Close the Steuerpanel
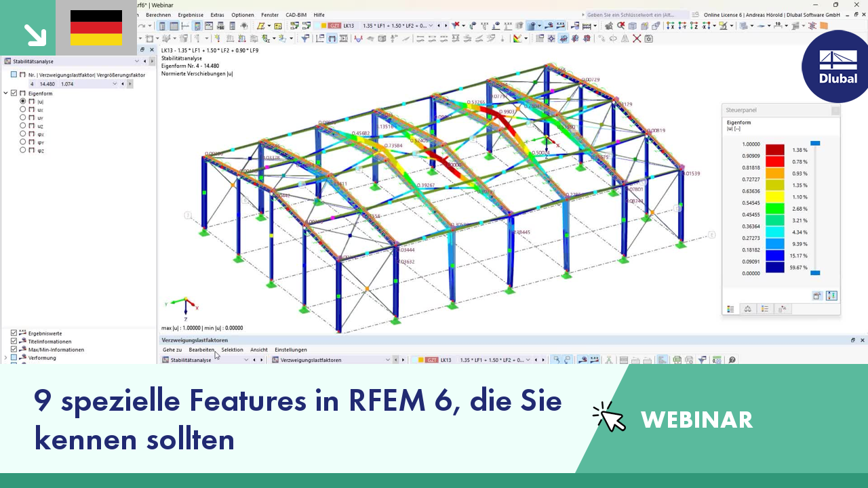The width and height of the screenshot is (868, 488). click(835, 110)
